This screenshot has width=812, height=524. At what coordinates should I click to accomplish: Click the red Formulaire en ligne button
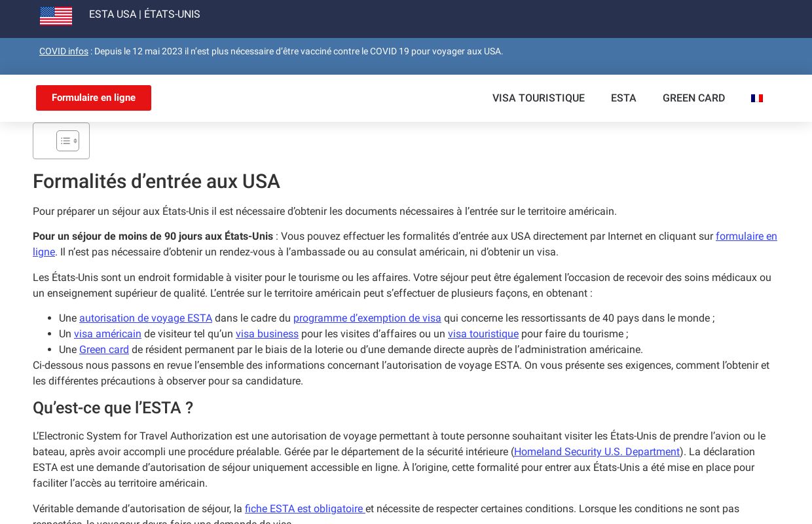(94, 98)
